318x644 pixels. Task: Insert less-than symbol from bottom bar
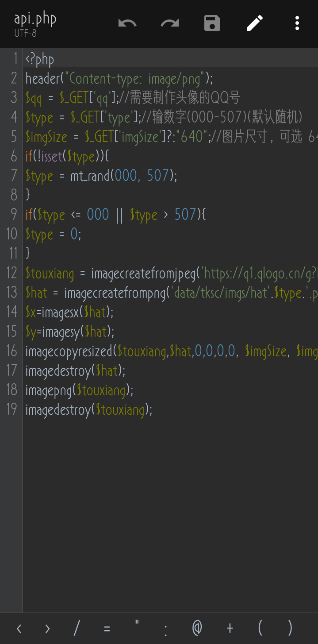[19, 628]
